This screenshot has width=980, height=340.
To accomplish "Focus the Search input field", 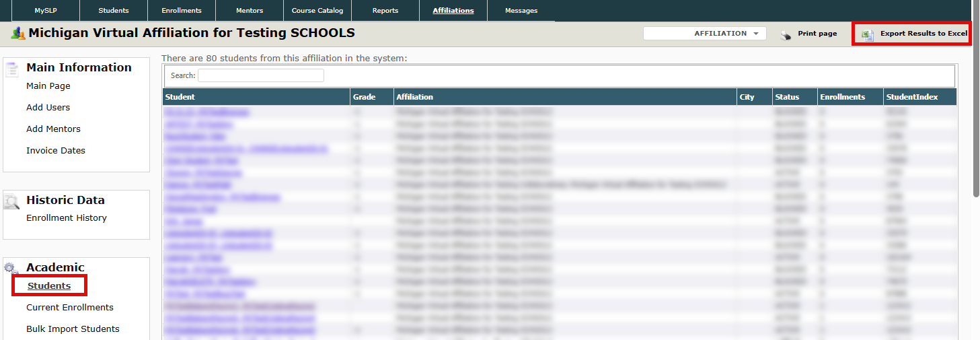I will coord(261,75).
